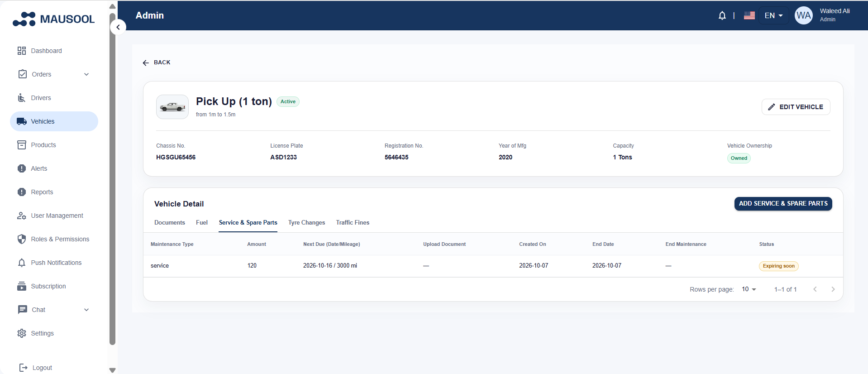Click the '2026-10-16 / 3000 mi' cell

coord(330,266)
